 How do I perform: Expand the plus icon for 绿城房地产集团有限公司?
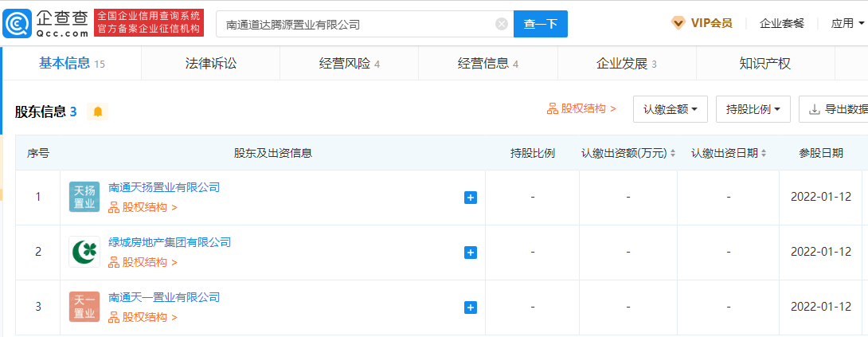tap(471, 253)
